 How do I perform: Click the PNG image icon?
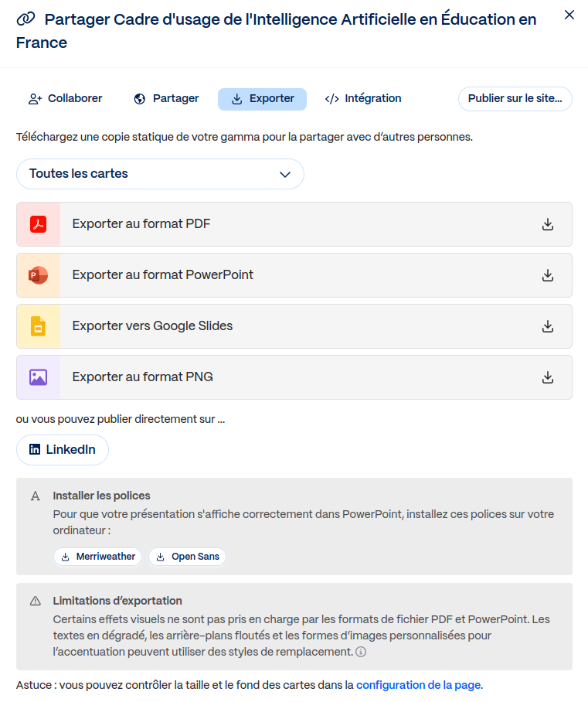coord(39,377)
